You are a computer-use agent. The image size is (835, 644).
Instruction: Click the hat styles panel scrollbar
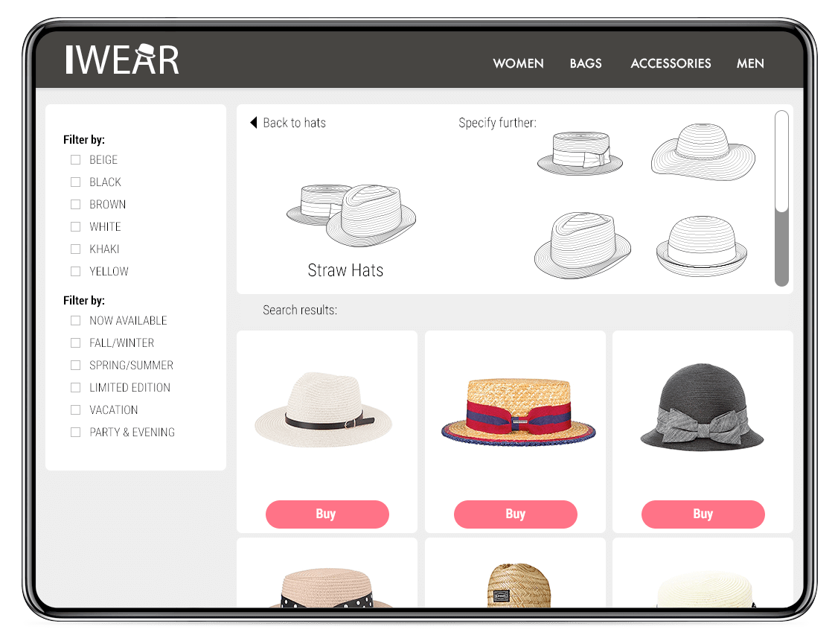click(781, 246)
